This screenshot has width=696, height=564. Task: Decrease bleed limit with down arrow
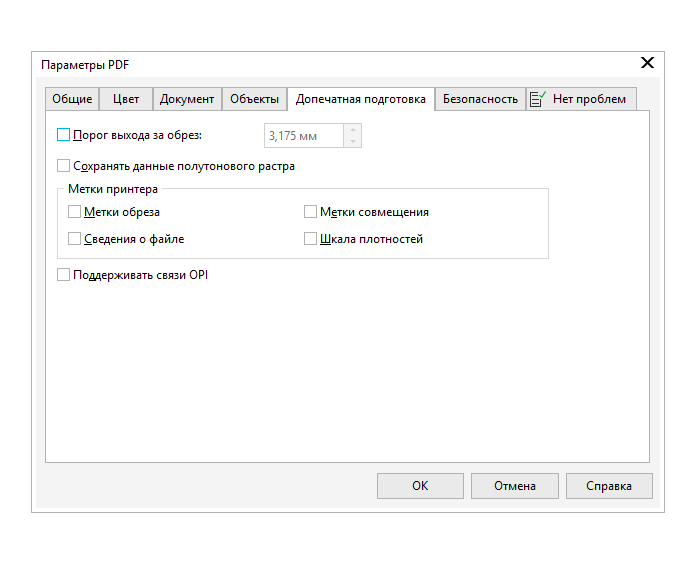click(x=352, y=142)
